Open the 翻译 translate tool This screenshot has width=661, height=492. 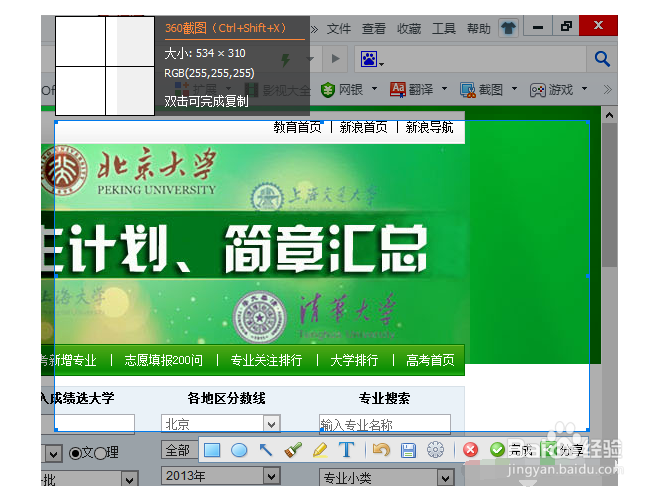(x=411, y=90)
